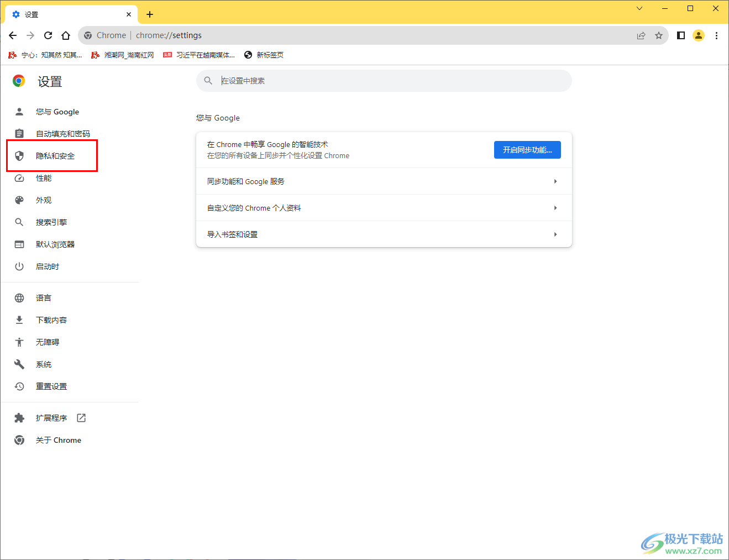The height and width of the screenshot is (560, 729).
Task: Go back with the browser back arrow
Action: [x=13, y=35]
